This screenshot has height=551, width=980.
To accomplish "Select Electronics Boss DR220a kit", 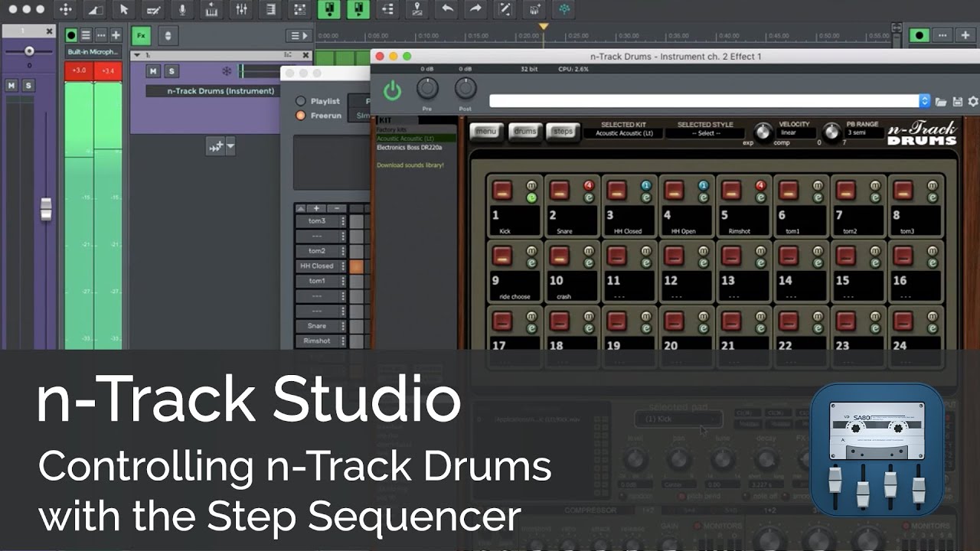I will coord(410,147).
